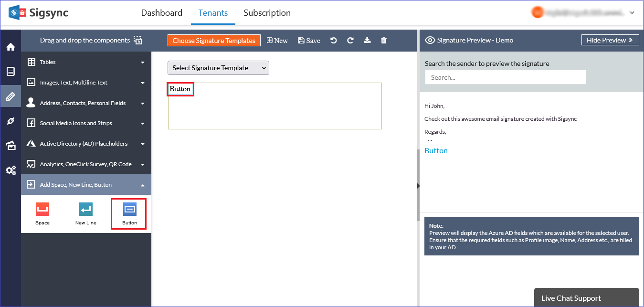This screenshot has width=644, height=307.
Task: Click the download signature icon
Action: 367,41
